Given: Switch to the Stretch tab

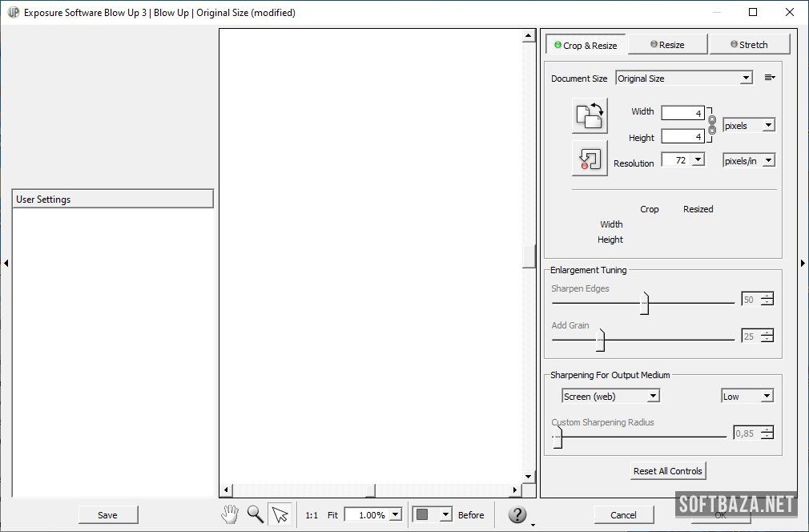Looking at the screenshot, I should coord(749,45).
